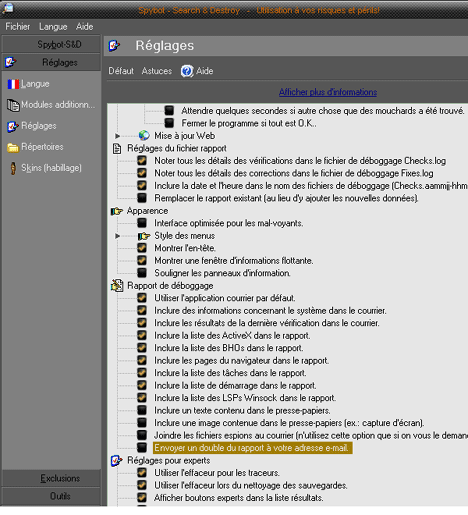This screenshot has width=468, height=515.
Task: Click text Inclure les pages du navigateur
Action: coord(241,360)
